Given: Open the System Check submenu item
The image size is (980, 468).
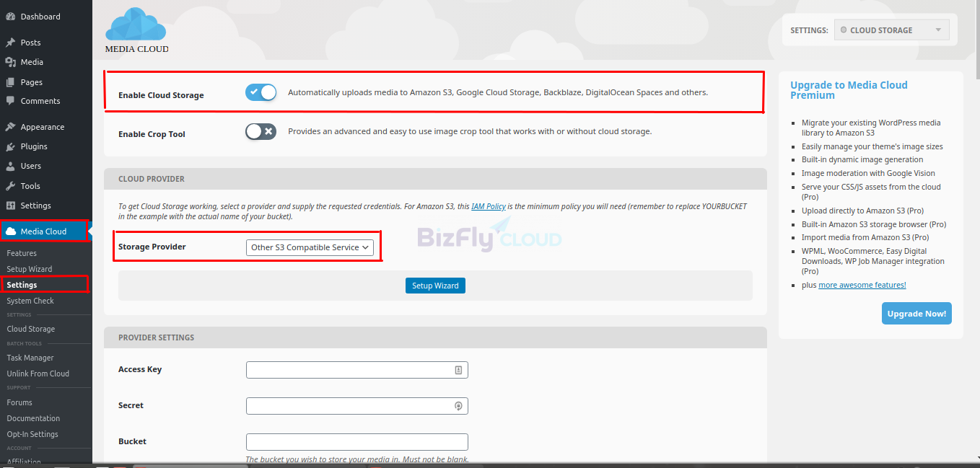Looking at the screenshot, I should click(x=30, y=301).
